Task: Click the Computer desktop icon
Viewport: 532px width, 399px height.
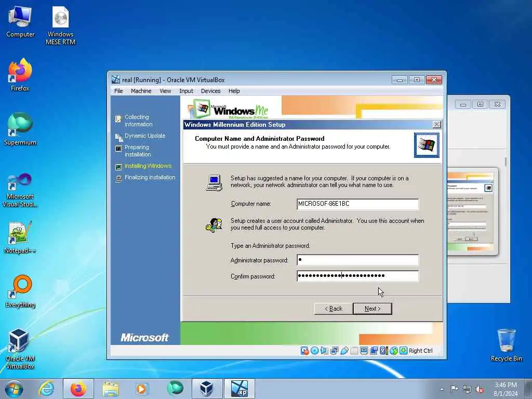Action: tap(20, 22)
